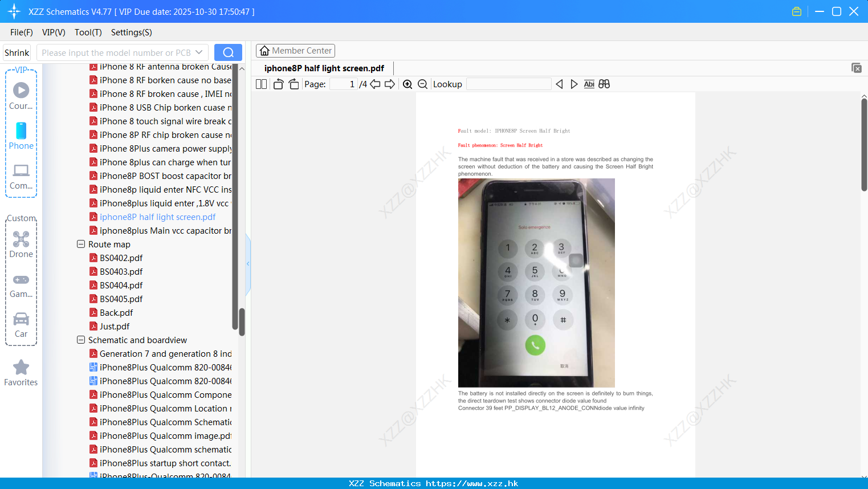Image resolution: width=868 pixels, height=489 pixels.
Task: Click the yellow title bar briefcase icon
Action: [797, 11]
